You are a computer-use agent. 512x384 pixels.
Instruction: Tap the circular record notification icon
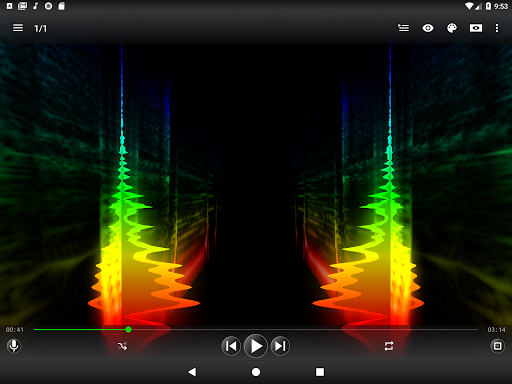[48, 6]
